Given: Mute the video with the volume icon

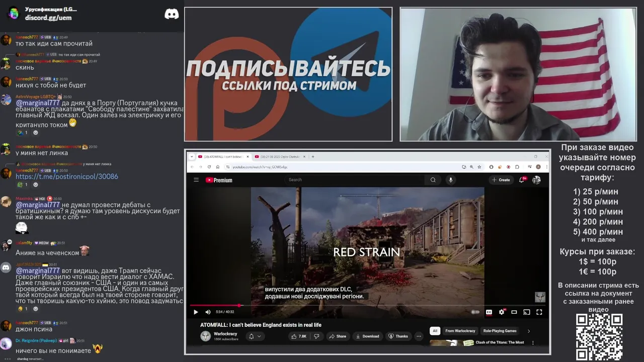Looking at the screenshot, I should click(x=208, y=312).
